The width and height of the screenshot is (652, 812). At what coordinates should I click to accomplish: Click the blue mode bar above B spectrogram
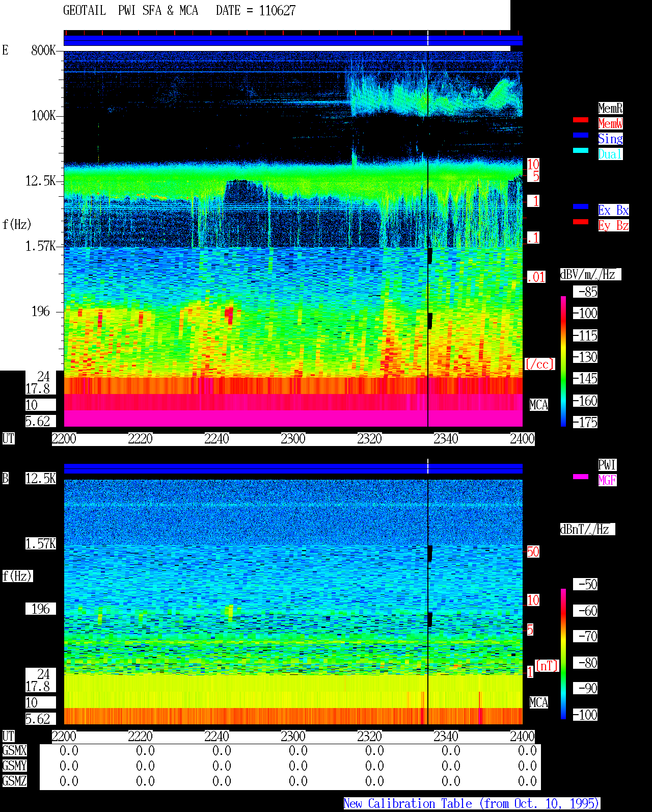pyautogui.click(x=293, y=468)
